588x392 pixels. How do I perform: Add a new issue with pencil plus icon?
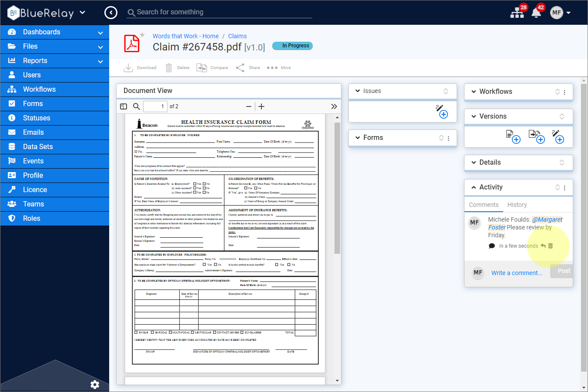[x=441, y=111]
